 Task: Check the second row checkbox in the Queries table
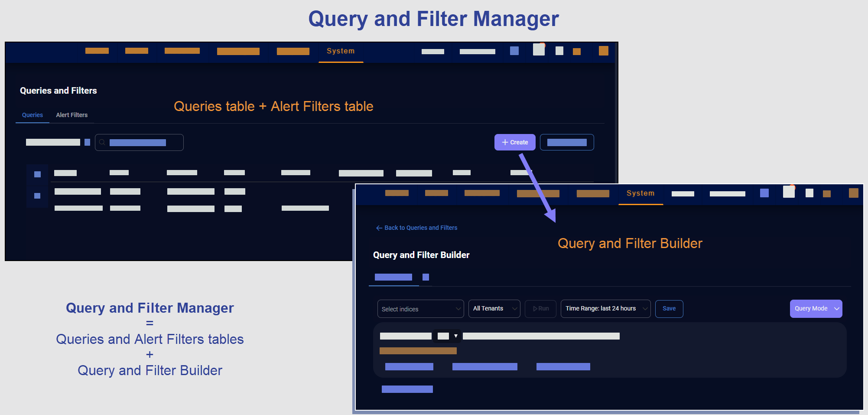pyautogui.click(x=37, y=196)
